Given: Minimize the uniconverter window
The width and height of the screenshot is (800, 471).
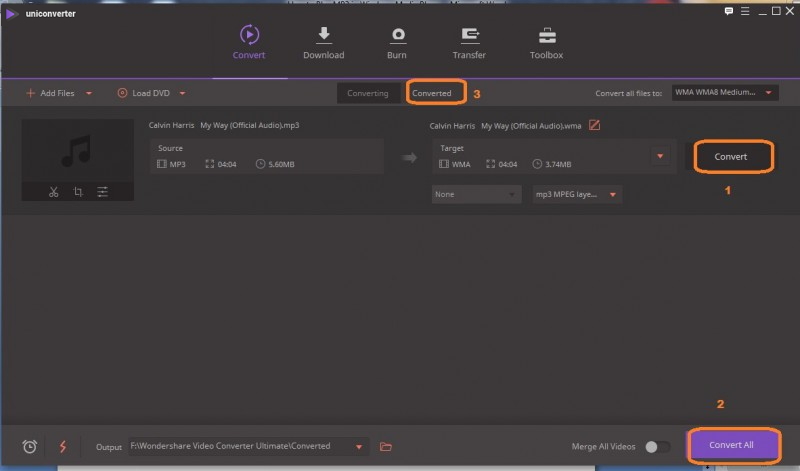Looking at the screenshot, I should (763, 11).
